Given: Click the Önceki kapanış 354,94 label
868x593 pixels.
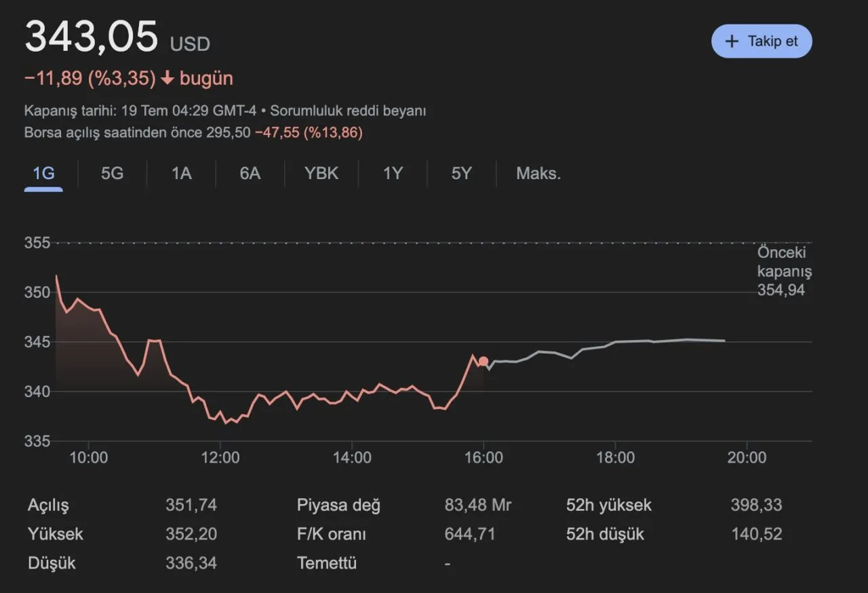Looking at the screenshot, I should pos(785,271).
